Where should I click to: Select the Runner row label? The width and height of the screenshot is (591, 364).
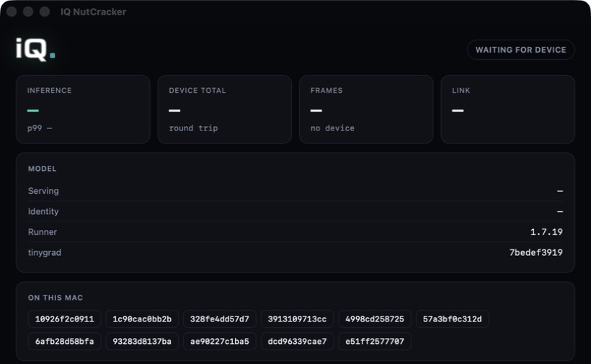43,232
